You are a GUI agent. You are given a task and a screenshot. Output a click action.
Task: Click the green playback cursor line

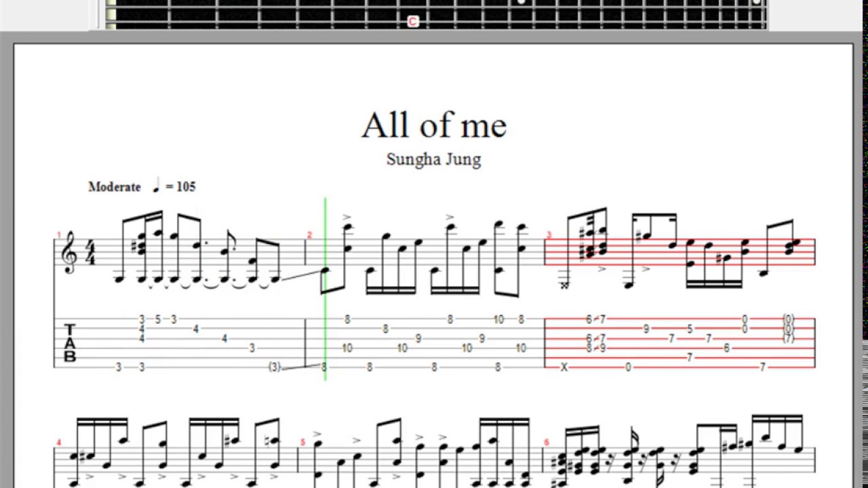coord(325,289)
